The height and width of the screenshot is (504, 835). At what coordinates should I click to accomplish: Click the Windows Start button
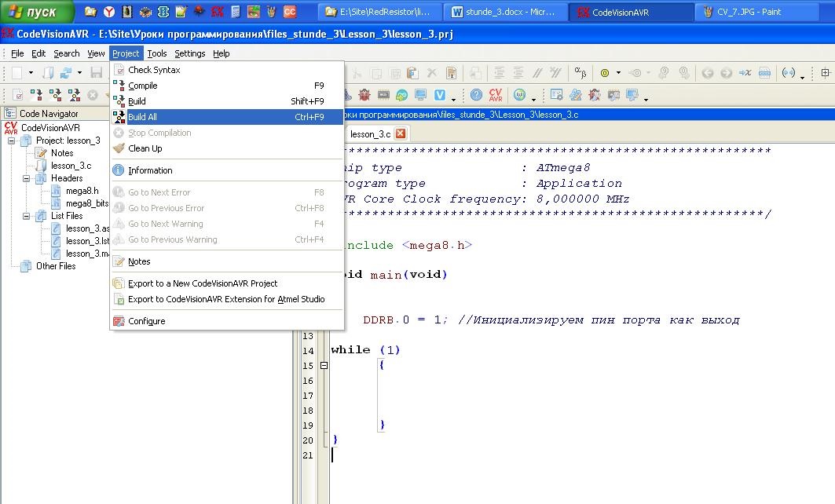click(x=37, y=12)
